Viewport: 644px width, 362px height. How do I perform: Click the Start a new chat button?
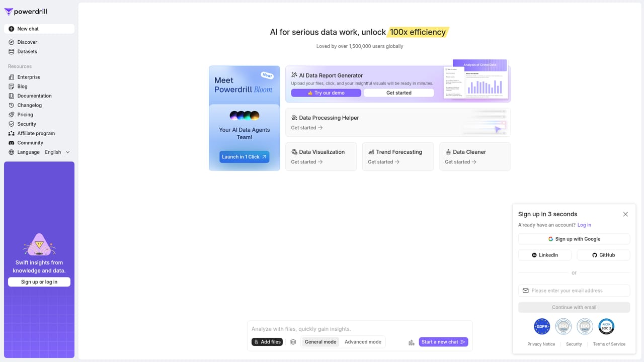pos(443,342)
